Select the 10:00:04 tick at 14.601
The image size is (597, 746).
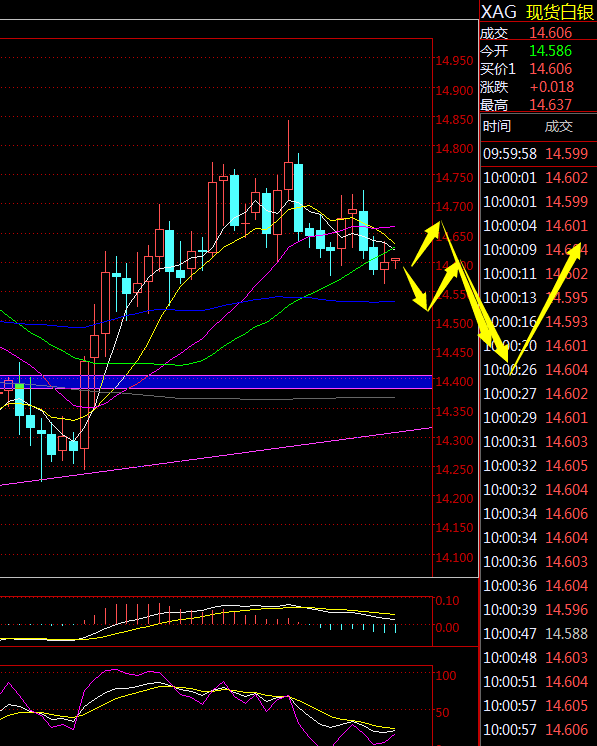(x=538, y=226)
